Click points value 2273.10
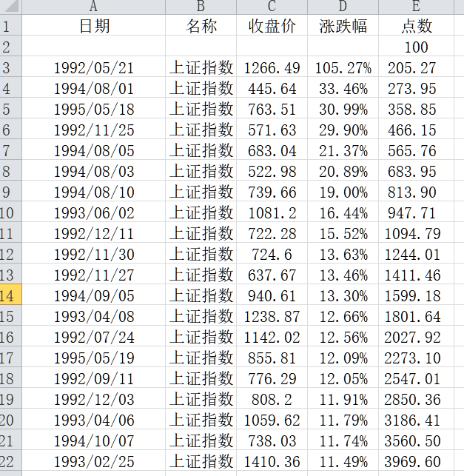The height and width of the screenshot is (476, 464). (x=416, y=357)
